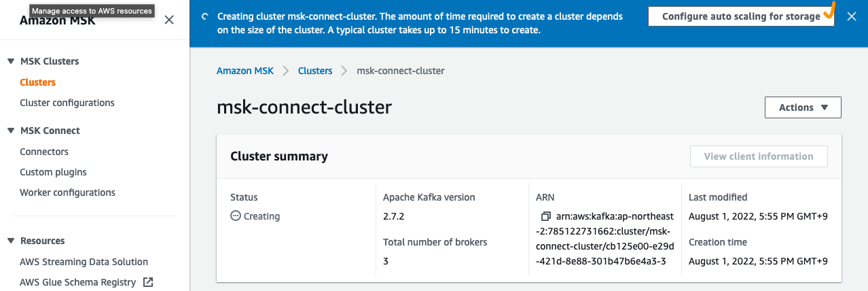Click the Total number of brokers value 3

tap(386, 261)
